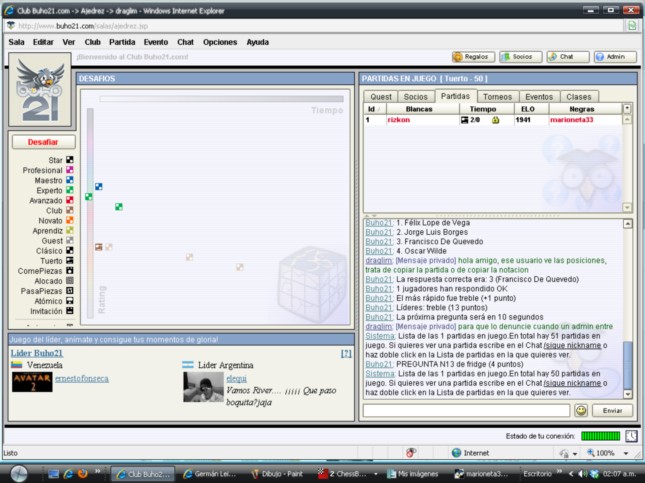Click the Tuerto game type icon
645x483 pixels.
tap(70, 261)
